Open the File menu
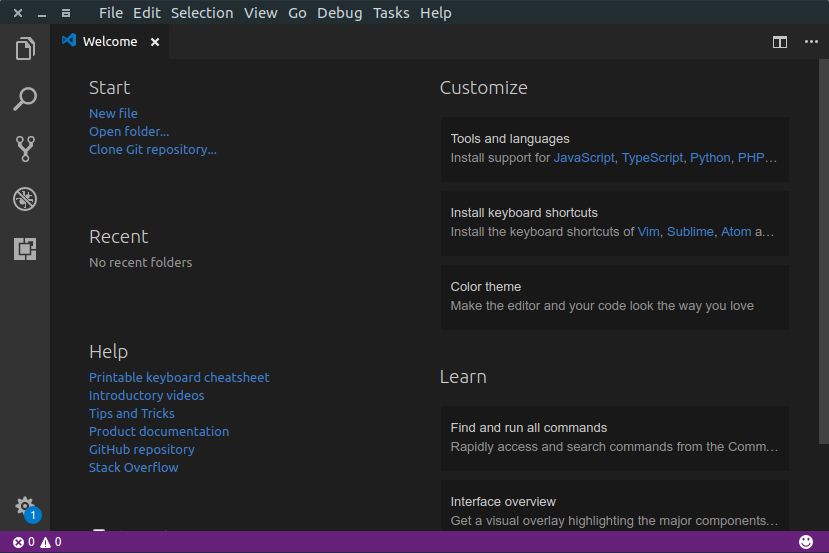The width and height of the screenshot is (829, 553). pos(111,13)
